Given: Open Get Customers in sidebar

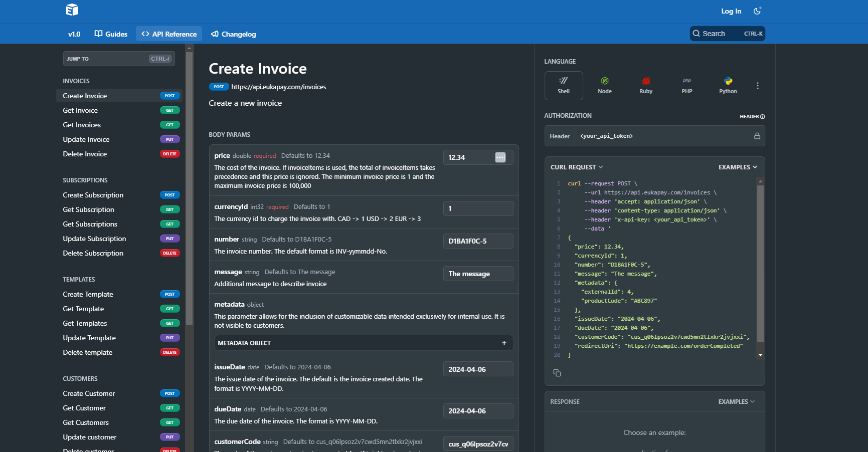Looking at the screenshot, I should (119, 422).
